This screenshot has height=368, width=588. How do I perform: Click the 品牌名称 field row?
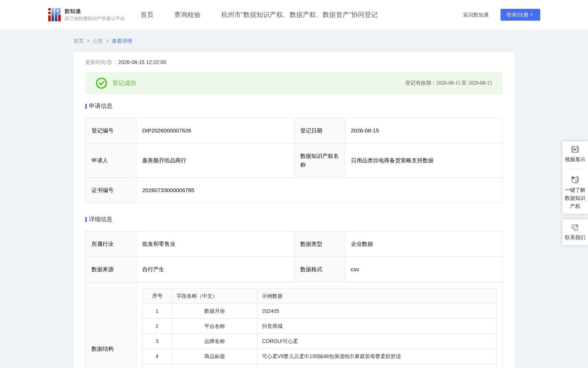tap(319, 341)
